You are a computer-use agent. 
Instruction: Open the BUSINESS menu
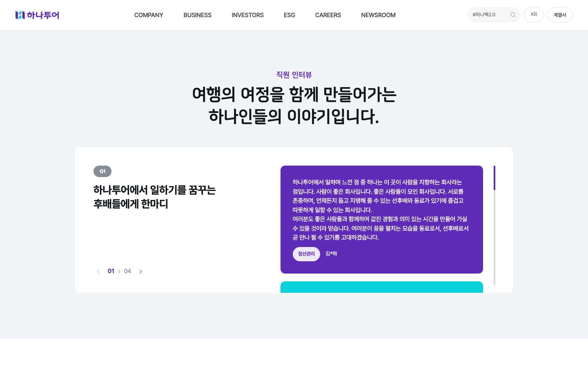[x=197, y=15]
